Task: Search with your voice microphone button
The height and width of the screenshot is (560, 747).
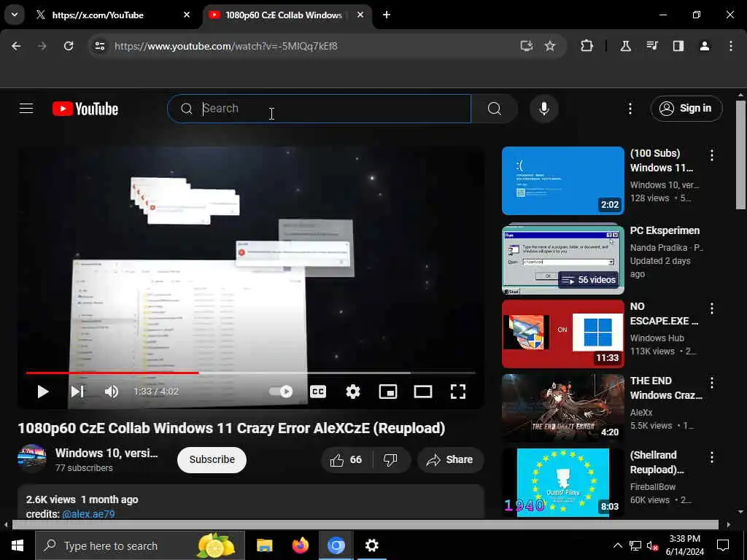Action: pos(544,109)
